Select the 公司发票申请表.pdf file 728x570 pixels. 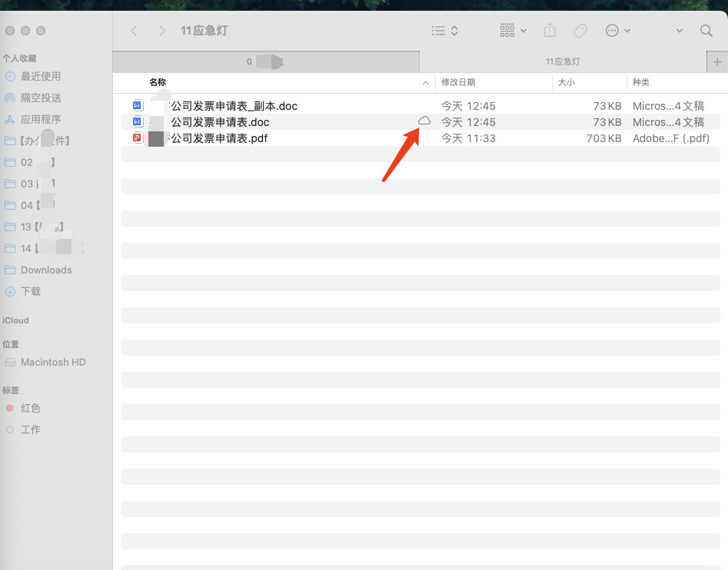(x=218, y=138)
